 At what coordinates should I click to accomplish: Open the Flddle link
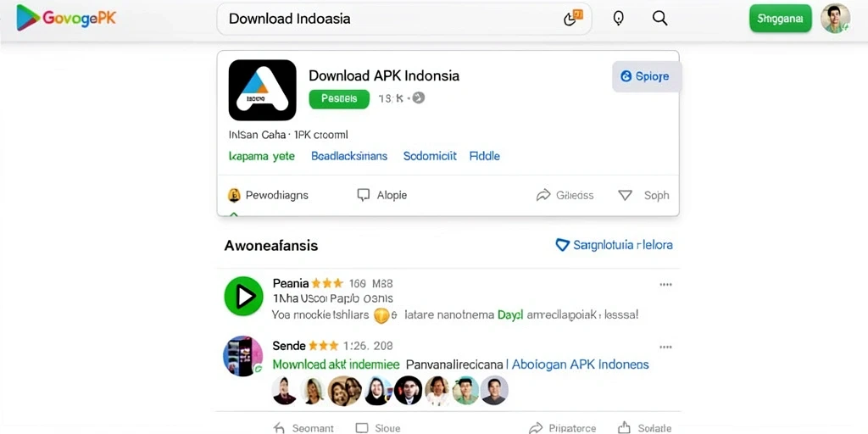pos(484,156)
